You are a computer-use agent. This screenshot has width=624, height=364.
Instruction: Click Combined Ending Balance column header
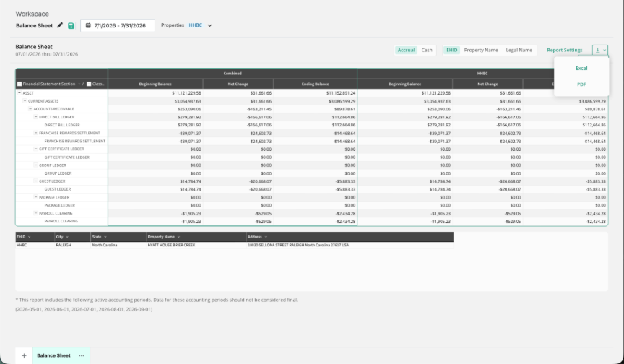point(315,84)
